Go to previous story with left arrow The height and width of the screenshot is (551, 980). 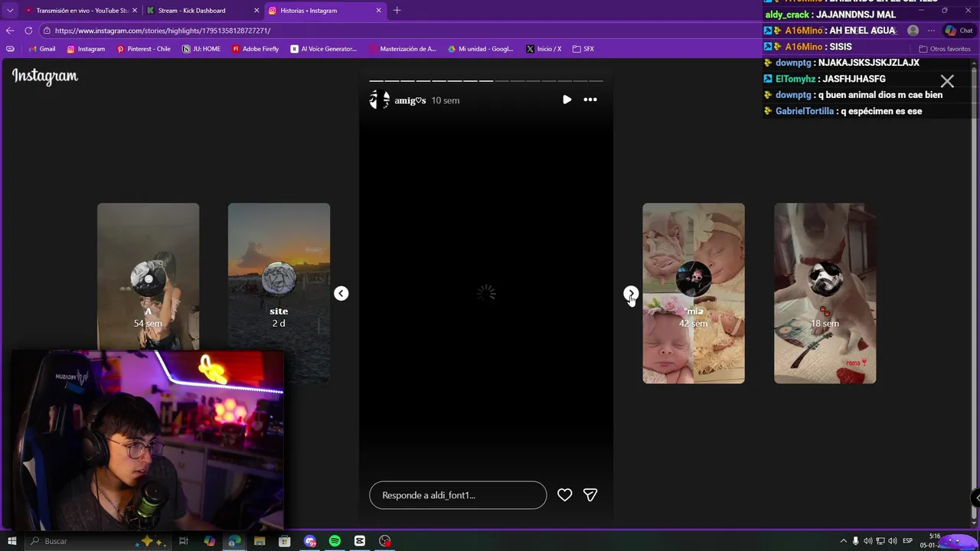pyautogui.click(x=341, y=293)
